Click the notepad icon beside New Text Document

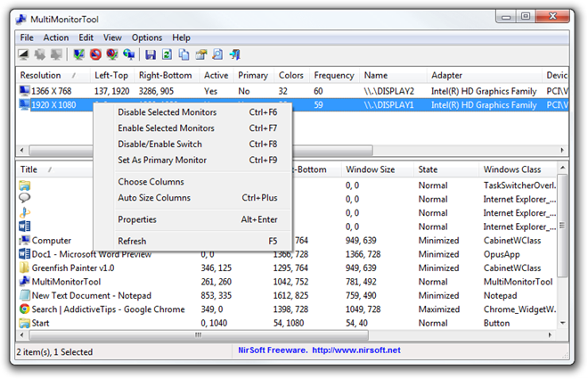24,295
